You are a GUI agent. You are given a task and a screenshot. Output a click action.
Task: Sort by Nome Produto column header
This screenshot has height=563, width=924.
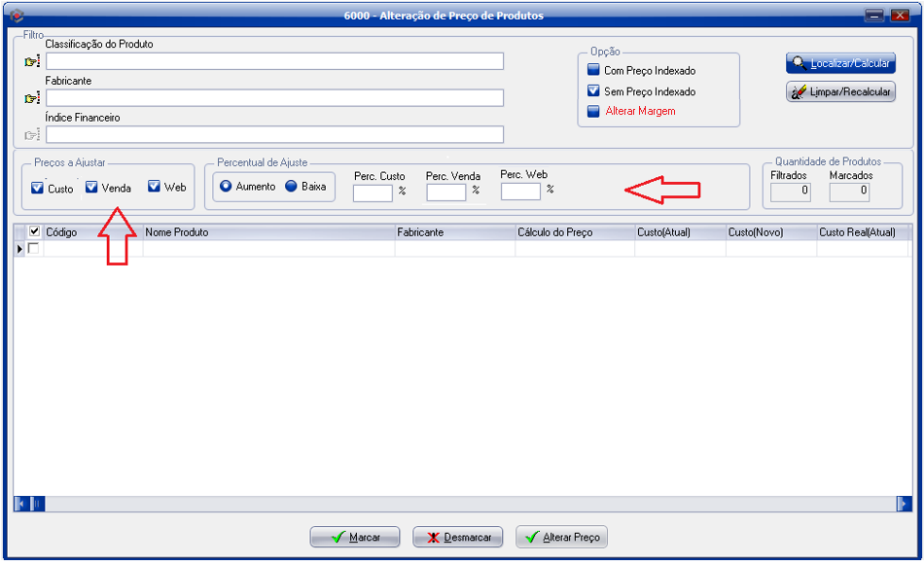coord(267,233)
